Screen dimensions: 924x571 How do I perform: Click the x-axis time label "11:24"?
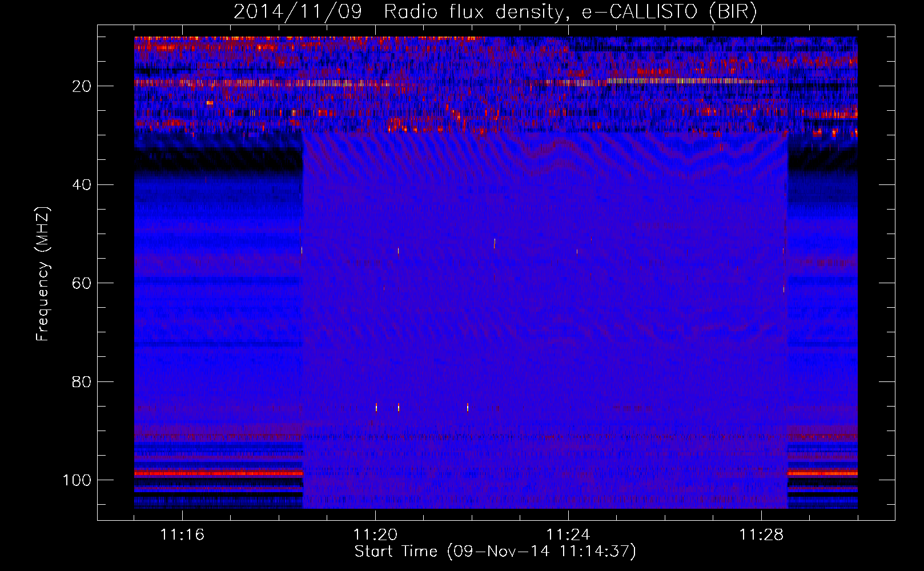[568, 535]
